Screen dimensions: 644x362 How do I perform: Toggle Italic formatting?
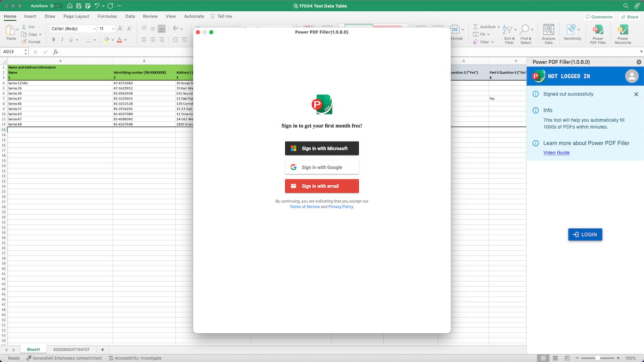[x=63, y=40]
